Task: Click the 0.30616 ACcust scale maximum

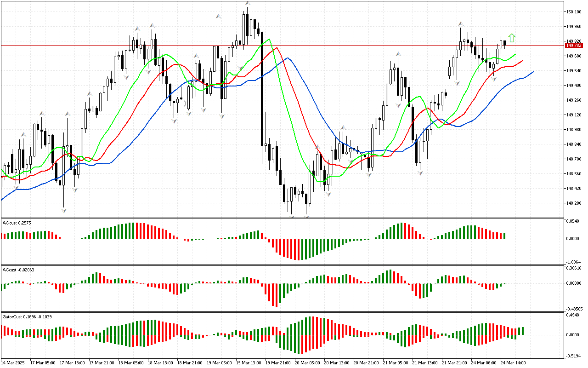Action: [x=575, y=268]
